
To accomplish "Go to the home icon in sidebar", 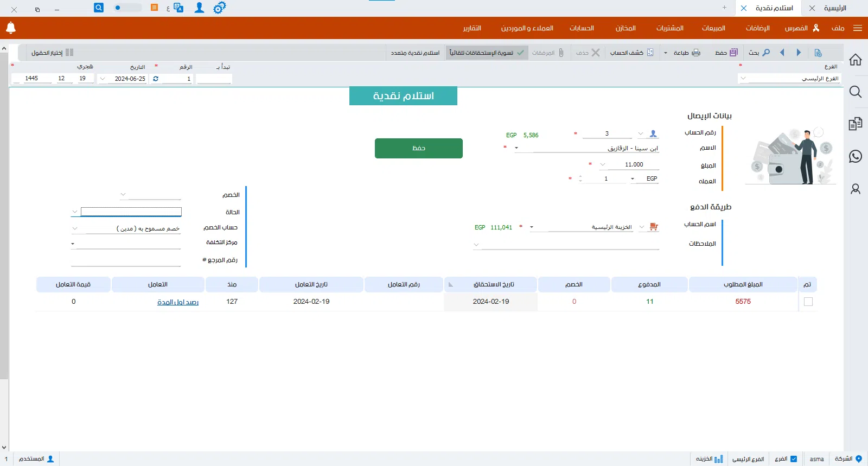I will tap(856, 60).
